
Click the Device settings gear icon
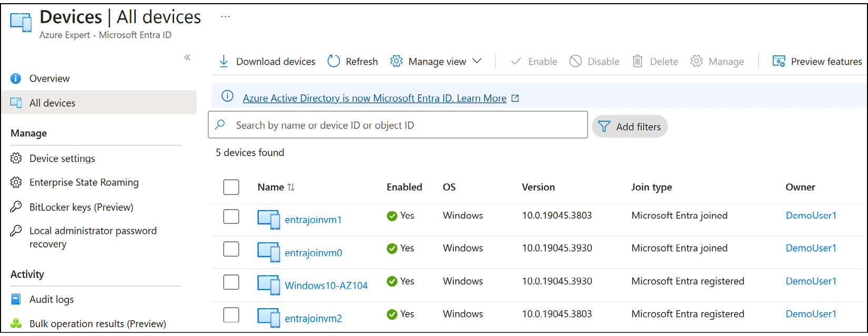click(x=16, y=158)
